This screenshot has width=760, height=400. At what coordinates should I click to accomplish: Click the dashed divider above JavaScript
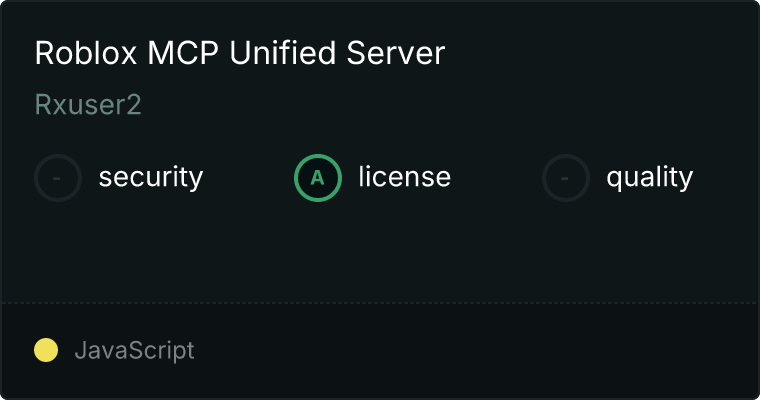click(380, 303)
